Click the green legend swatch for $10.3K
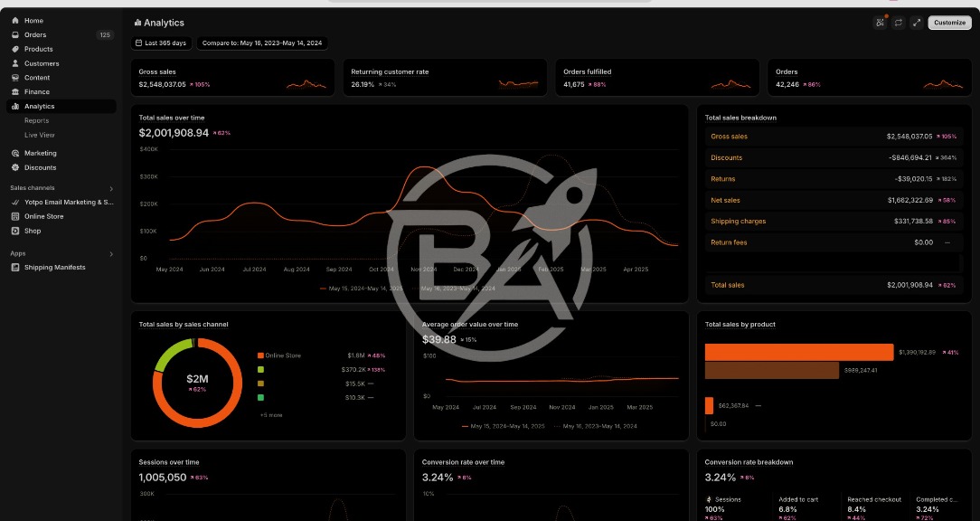980x521 pixels. pyautogui.click(x=260, y=397)
